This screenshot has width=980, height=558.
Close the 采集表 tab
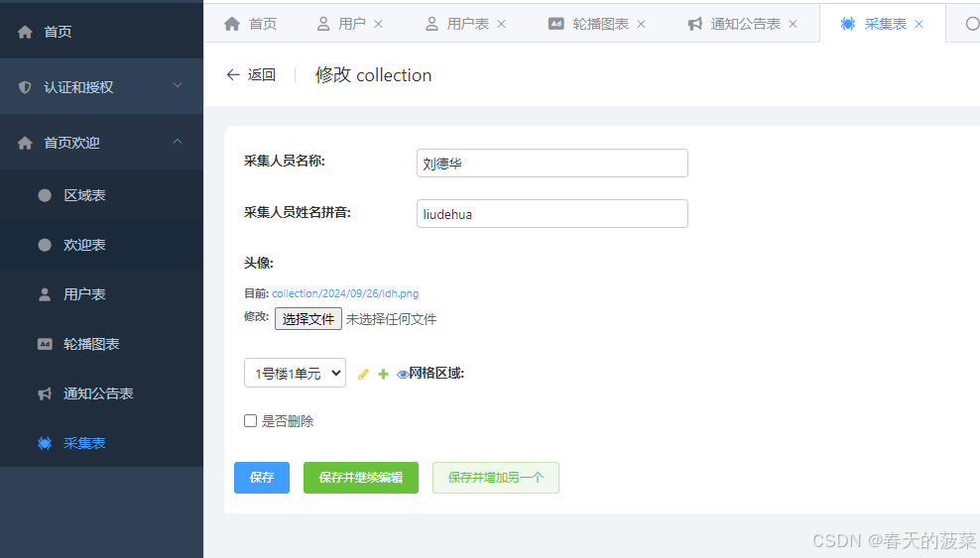[919, 24]
